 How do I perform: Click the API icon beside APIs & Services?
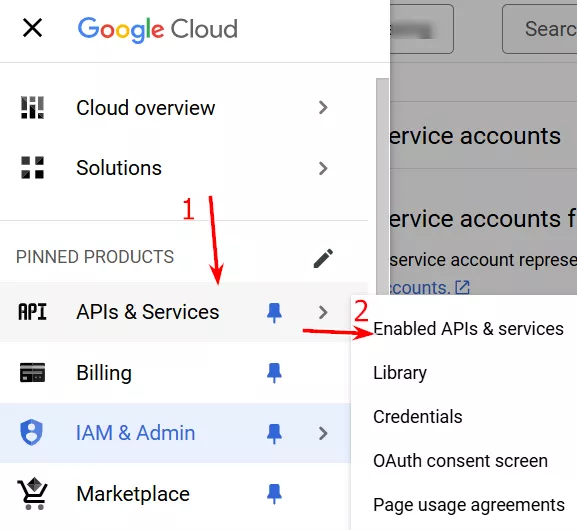click(x=32, y=312)
